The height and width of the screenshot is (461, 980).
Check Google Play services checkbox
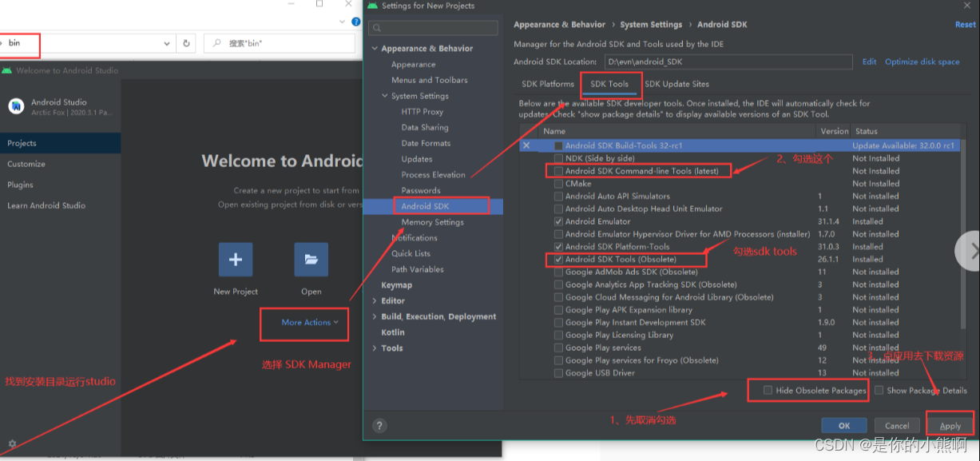(558, 348)
